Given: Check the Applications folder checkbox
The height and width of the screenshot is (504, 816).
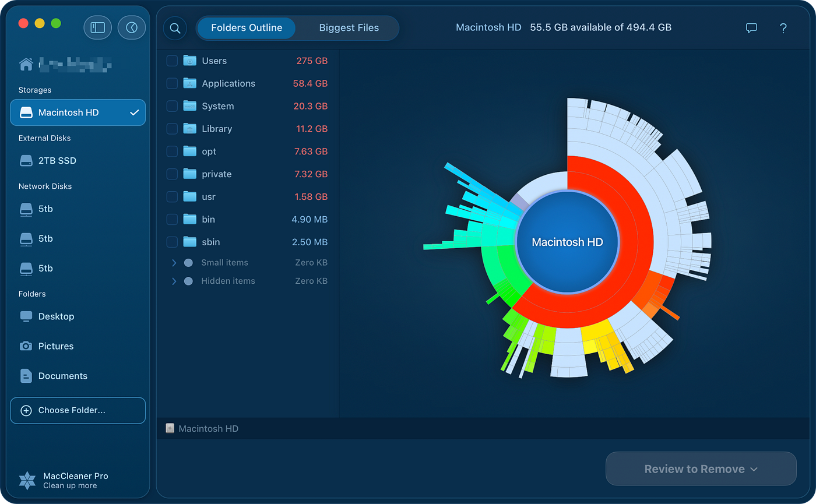Looking at the screenshot, I should point(172,83).
